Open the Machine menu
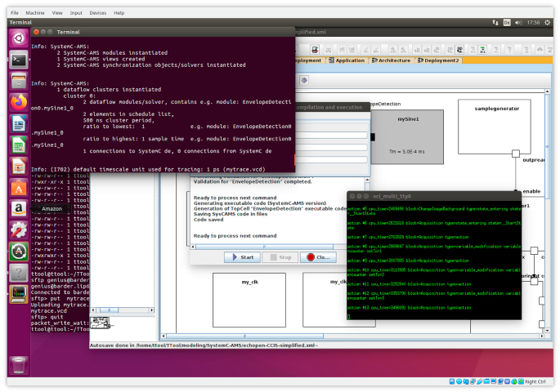This screenshot has height=392, width=560. tap(35, 13)
